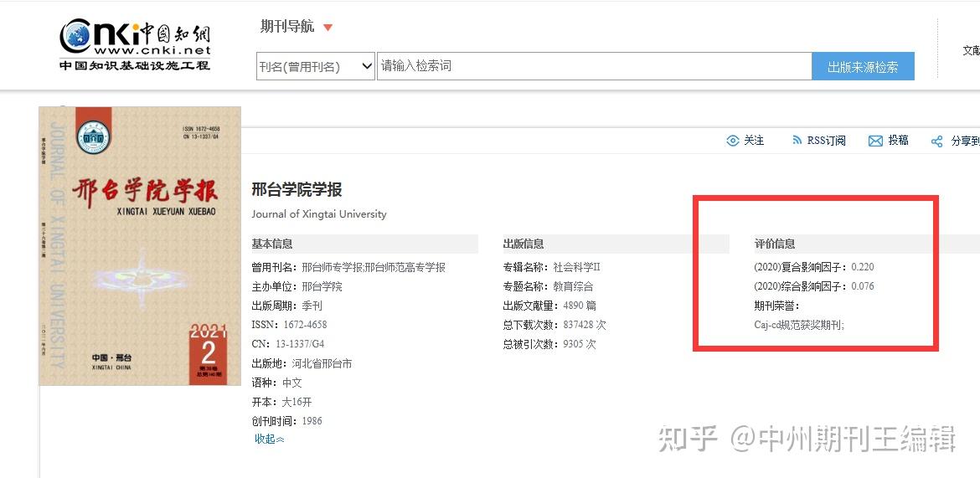The width and height of the screenshot is (980, 478).
Task: Click the 总被引次数 value 9305 次
Action: 580,344
